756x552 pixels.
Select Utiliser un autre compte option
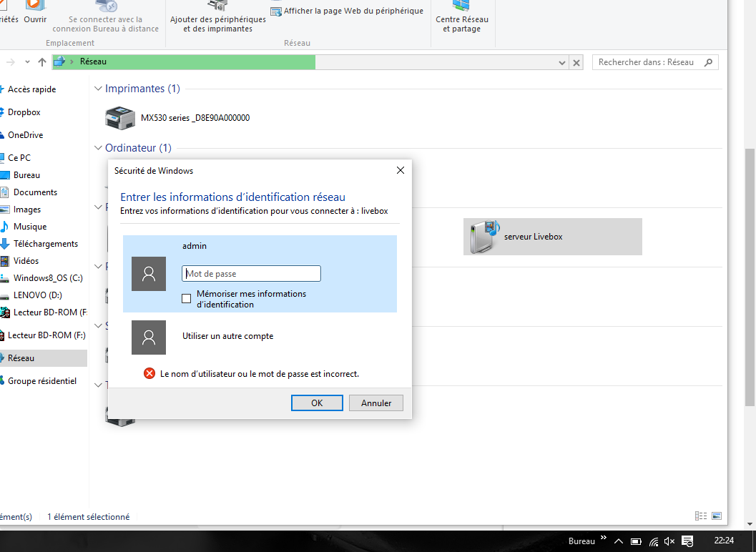click(227, 336)
